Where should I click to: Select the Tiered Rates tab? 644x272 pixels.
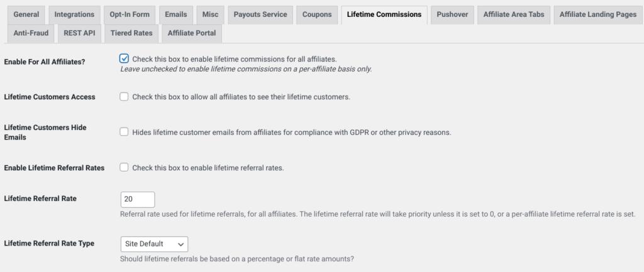pos(131,33)
